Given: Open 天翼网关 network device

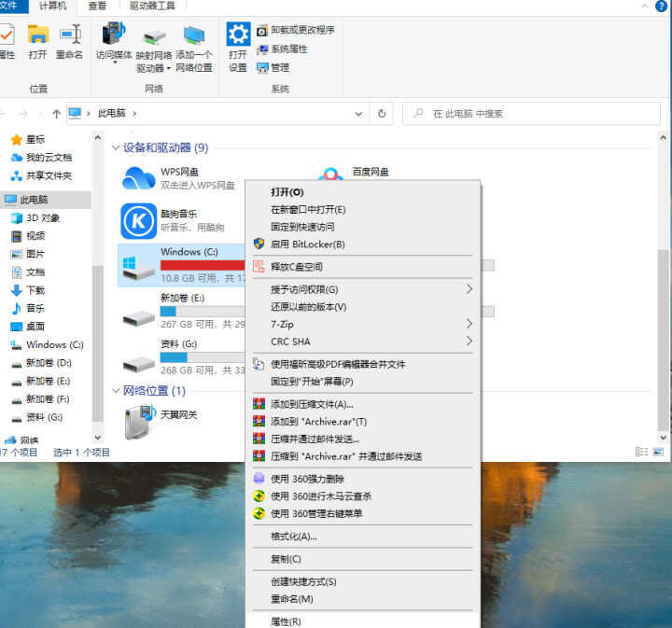Looking at the screenshot, I should pyautogui.click(x=161, y=422).
